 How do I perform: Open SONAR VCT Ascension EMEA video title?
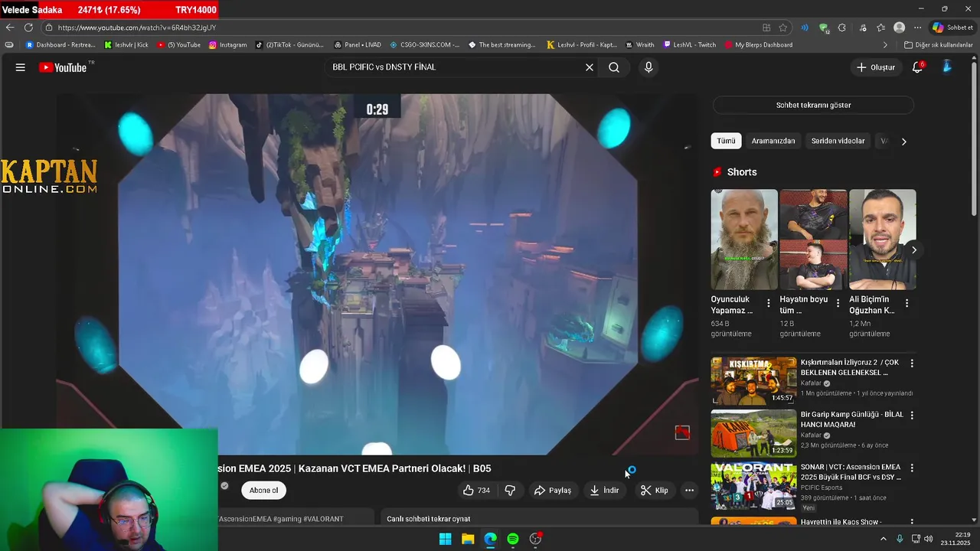tap(851, 471)
